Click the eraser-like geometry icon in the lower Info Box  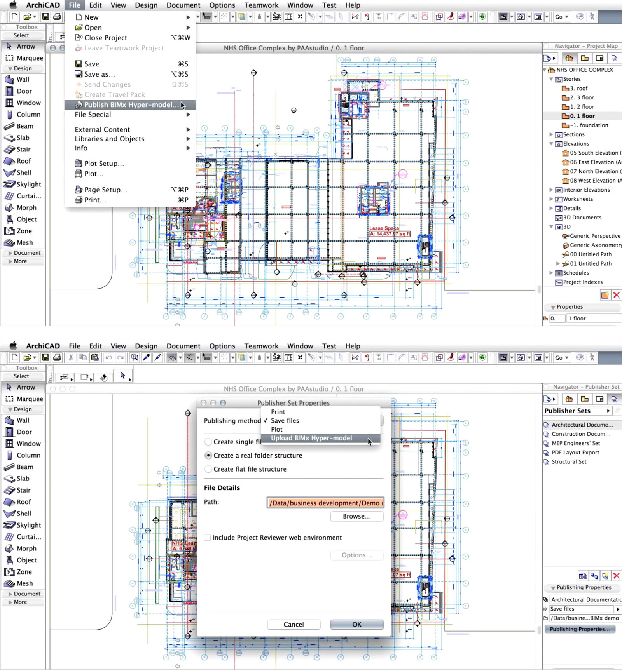click(x=104, y=377)
